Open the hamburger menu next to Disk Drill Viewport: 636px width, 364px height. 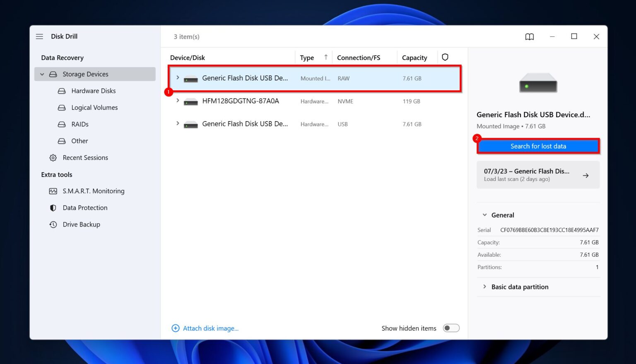tap(39, 36)
